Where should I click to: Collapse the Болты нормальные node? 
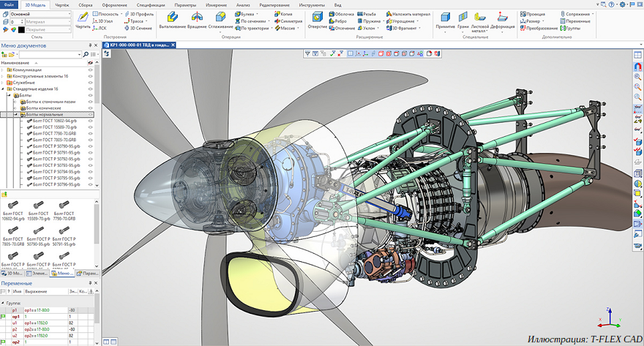point(15,115)
